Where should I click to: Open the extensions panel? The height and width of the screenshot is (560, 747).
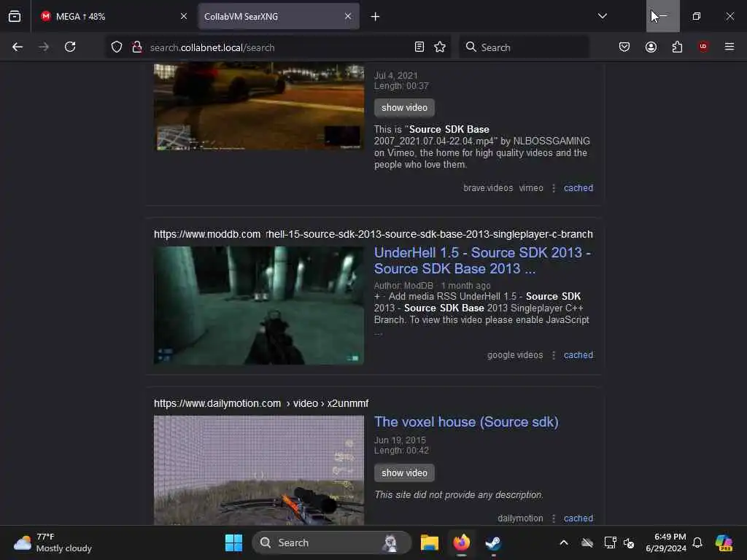click(677, 47)
